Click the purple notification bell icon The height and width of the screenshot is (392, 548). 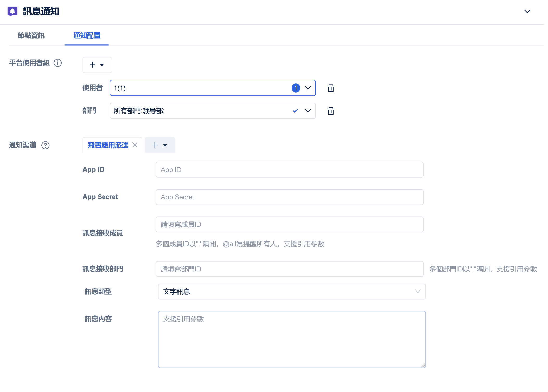[12, 11]
